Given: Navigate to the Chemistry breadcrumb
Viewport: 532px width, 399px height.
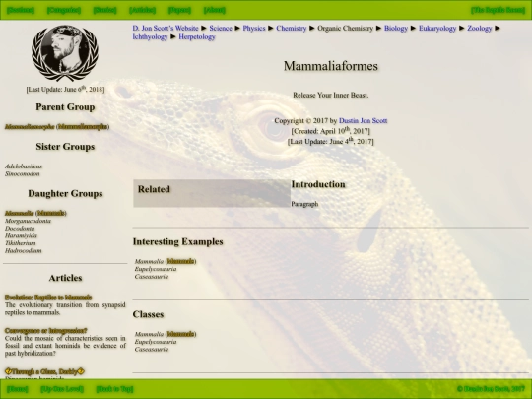Looking at the screenshot, I should (x=291, y=29).
